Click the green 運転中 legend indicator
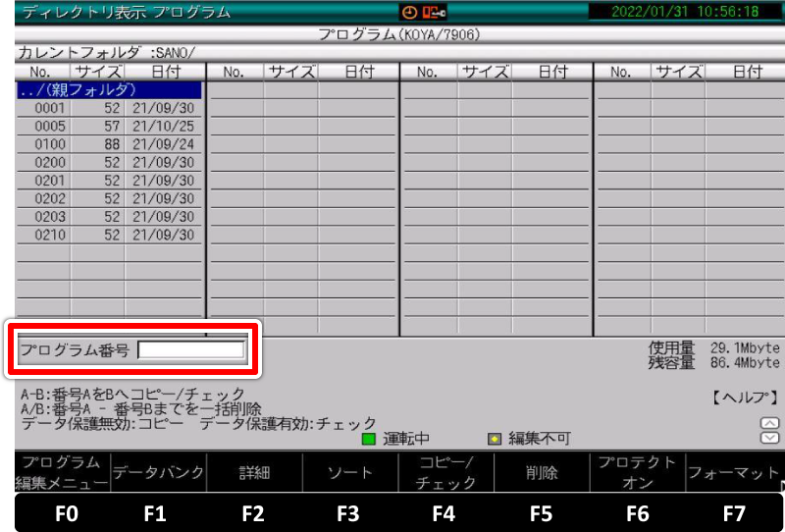The width and height of the screenshot is (785, 532). point(369,440)
